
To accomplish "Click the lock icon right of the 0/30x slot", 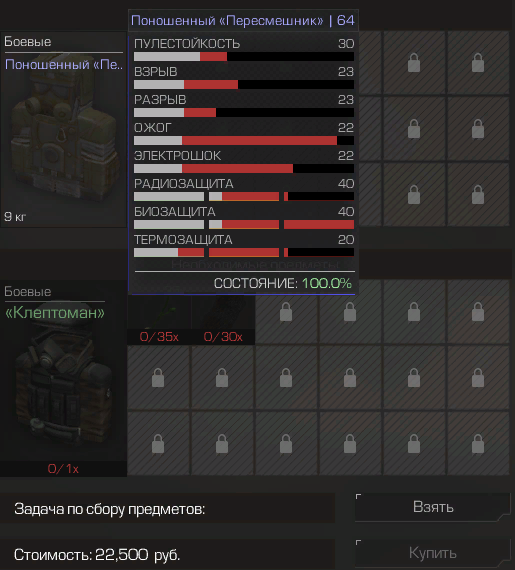I will tap(286, 313).
